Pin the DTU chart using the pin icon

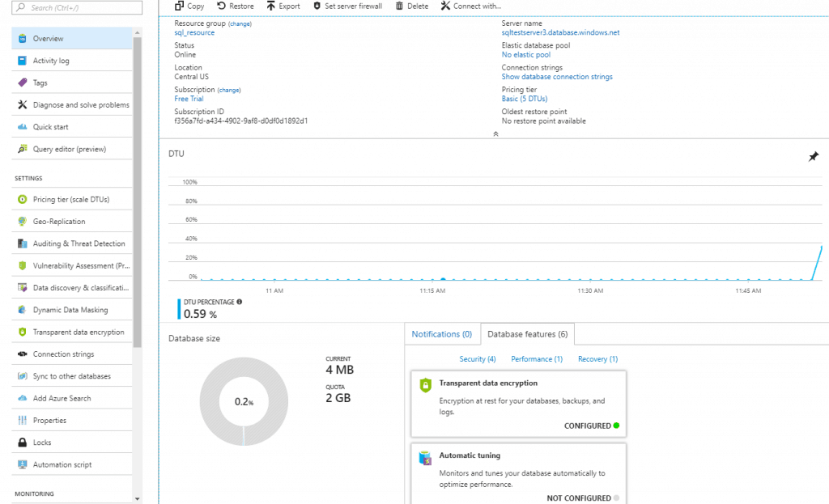click(814, 156)
